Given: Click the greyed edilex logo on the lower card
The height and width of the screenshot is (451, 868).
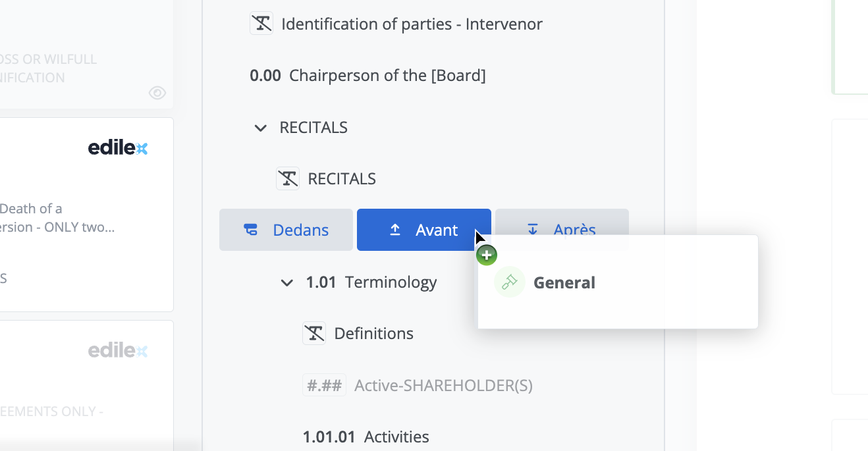Looking at the screenshot, I should 118,351.
